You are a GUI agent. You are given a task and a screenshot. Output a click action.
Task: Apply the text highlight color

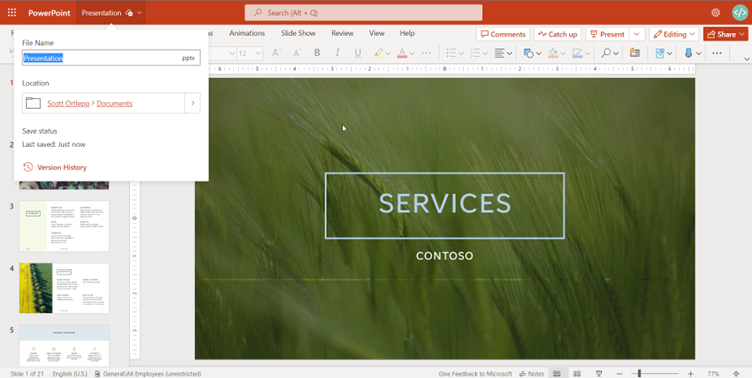[378, 53]
